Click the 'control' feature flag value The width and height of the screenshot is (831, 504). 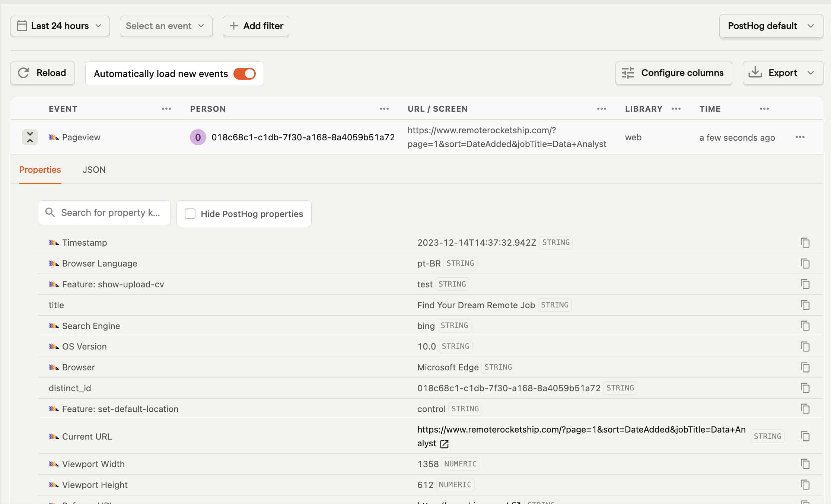tap(431, 409)
